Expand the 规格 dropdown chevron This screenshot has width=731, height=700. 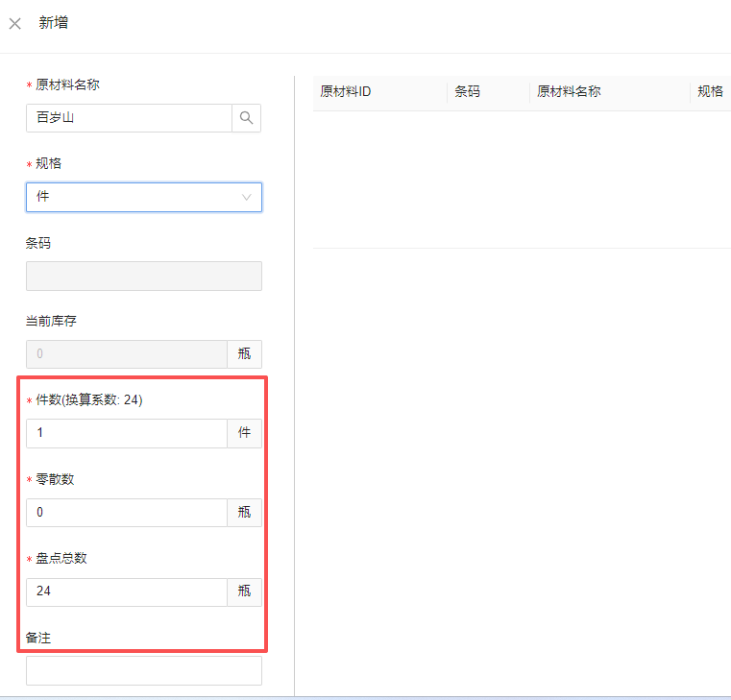247,197
